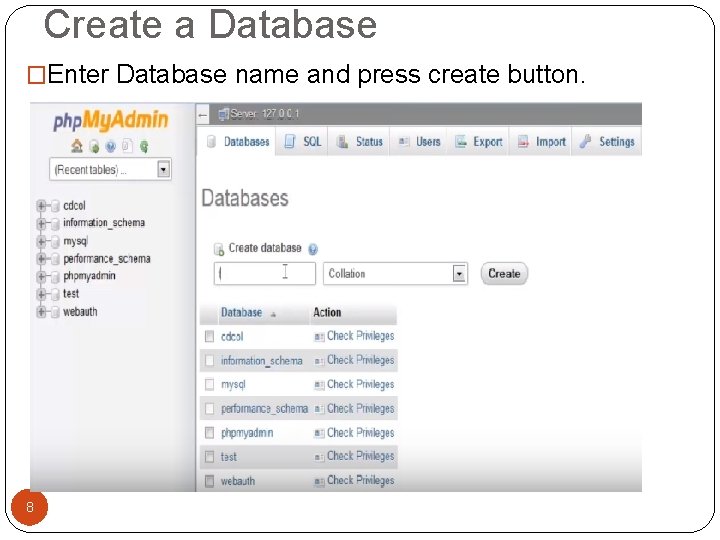Screen dimensions: 720x540
Task: Open the Users tab
Action: click(x=419, y=141)
